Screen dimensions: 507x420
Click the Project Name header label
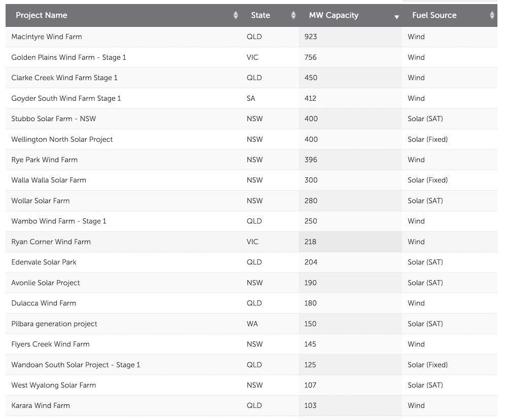click(x=42, y=15)
